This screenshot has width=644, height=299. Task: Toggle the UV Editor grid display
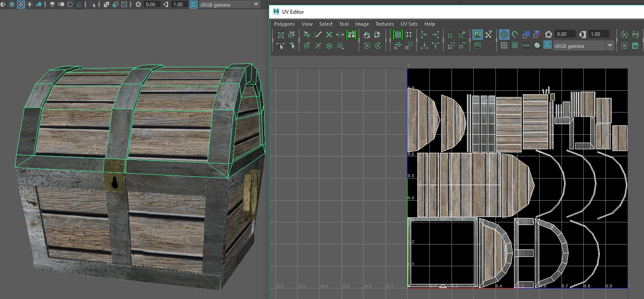[504, 35]
